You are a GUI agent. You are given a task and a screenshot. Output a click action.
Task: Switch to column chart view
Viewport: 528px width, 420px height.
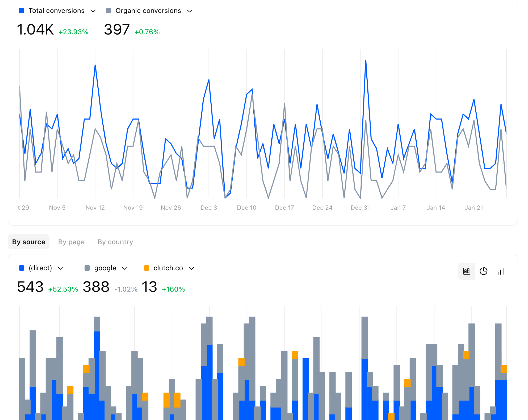click(x=500, y=271)
